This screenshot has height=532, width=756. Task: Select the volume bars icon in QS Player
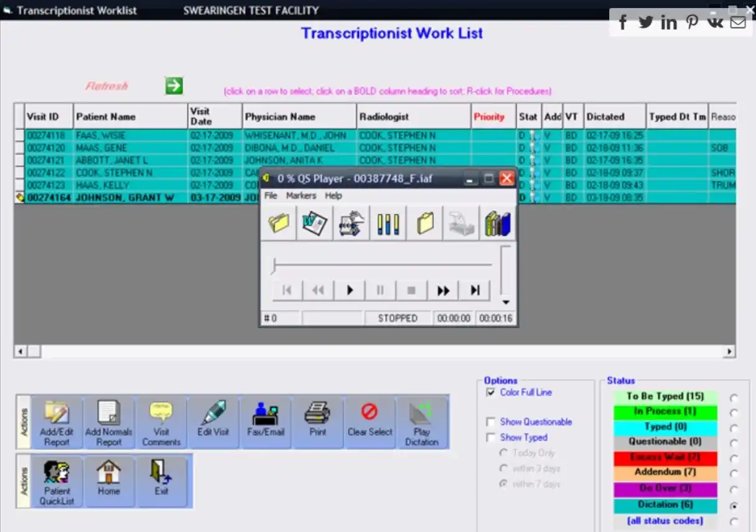388,223
